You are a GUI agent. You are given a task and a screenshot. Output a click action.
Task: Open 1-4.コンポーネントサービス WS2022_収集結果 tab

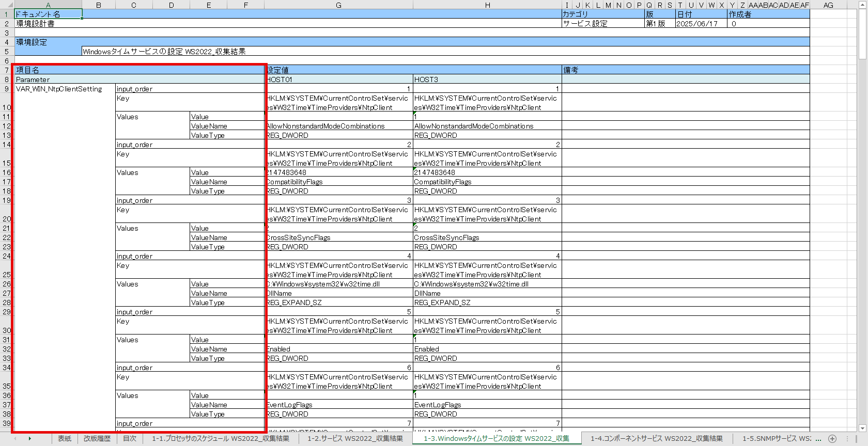(656, 439)
